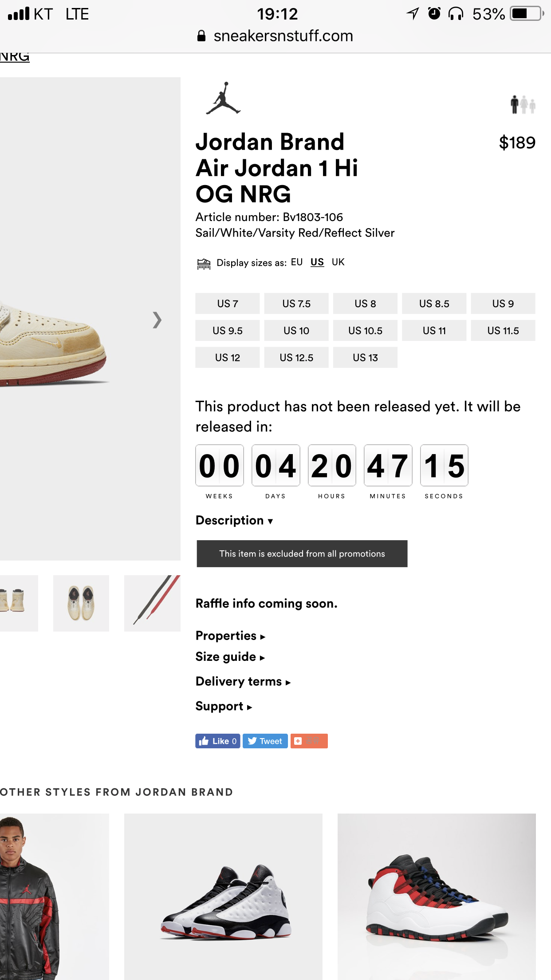View the top-down shoe pair thumbnail
This screenshot has width=551, height=980.
point(81,603)
